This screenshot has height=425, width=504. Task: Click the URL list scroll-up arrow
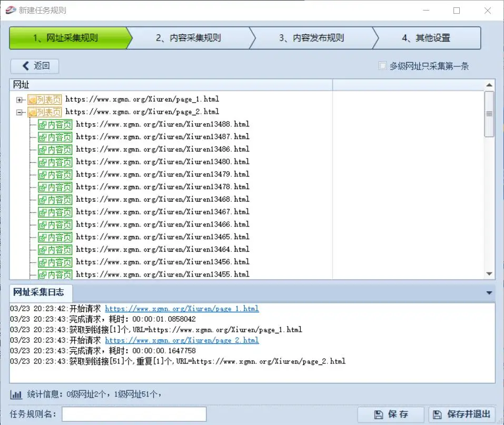489,85
